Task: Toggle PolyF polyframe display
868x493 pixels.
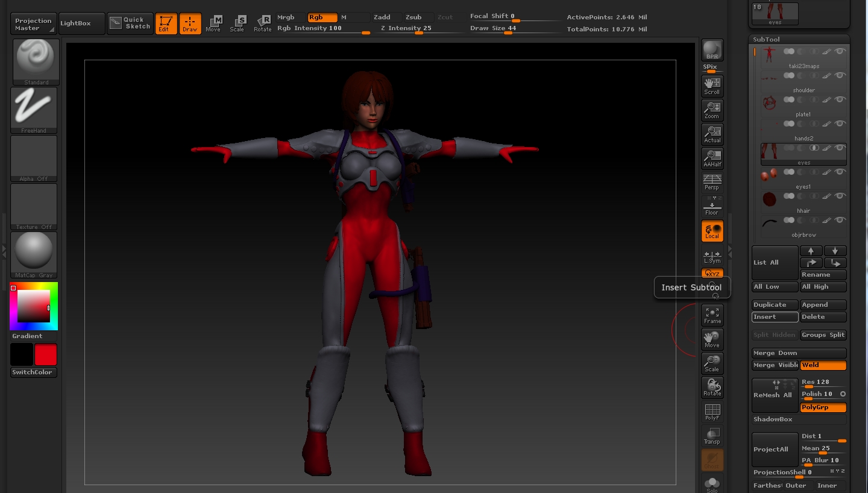Action: pos(712,411)
